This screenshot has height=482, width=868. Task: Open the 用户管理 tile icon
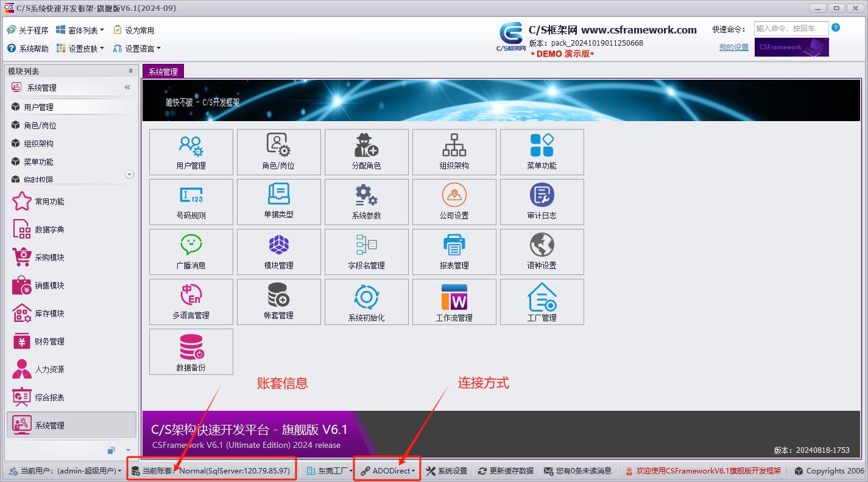point(191,145)
